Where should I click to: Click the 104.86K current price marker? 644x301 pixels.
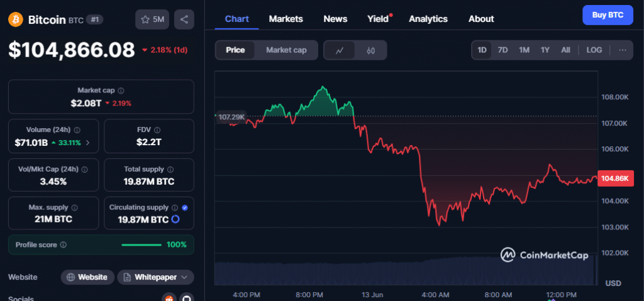[615, 178]
